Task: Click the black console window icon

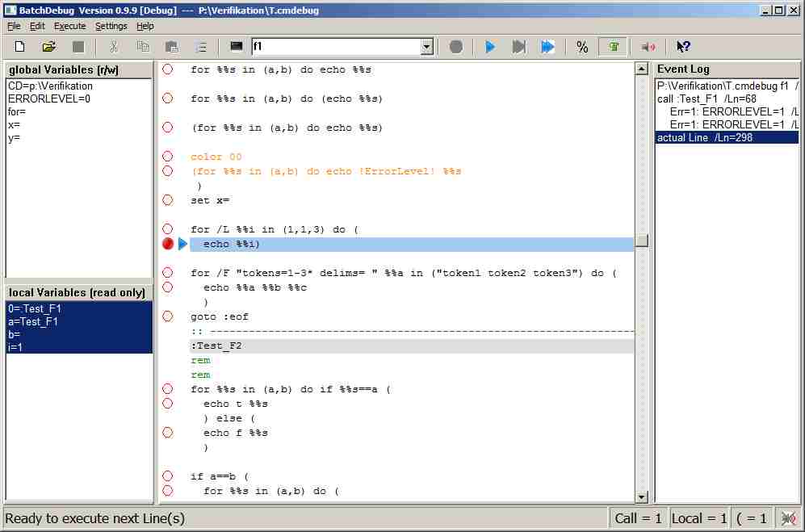Action: tap(236, 47)
